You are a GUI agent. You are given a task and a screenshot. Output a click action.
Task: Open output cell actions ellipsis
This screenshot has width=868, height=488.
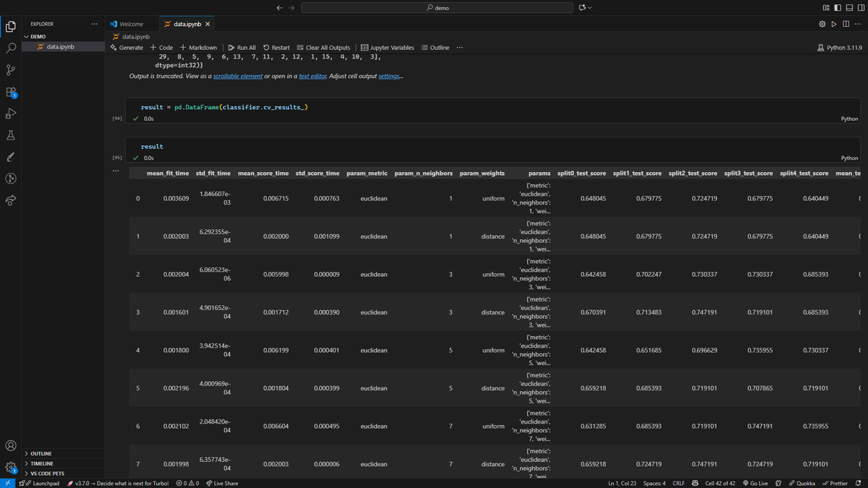click(x=115, y=171)
